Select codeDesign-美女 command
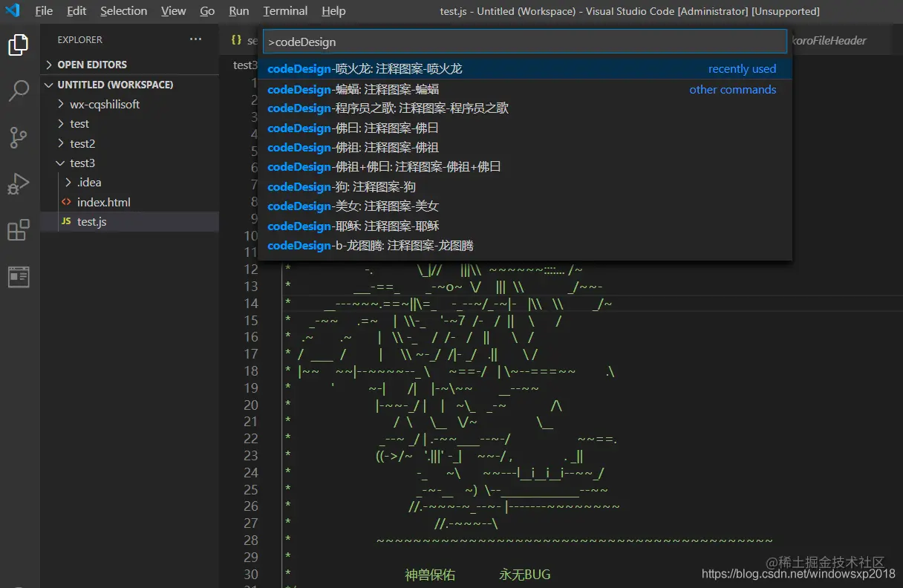903x588 pixels. tap(524, 206)
